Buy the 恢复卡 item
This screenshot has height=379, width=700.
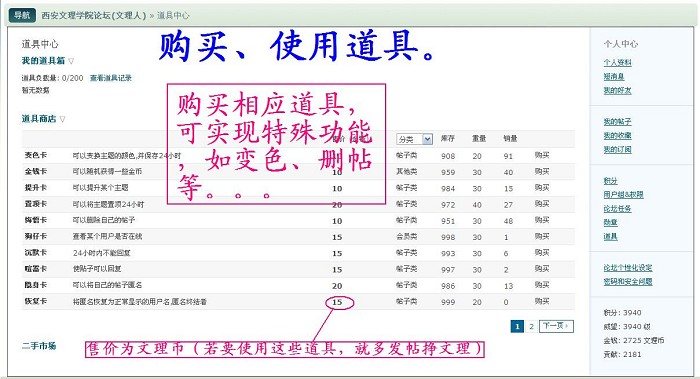[542, 301]
